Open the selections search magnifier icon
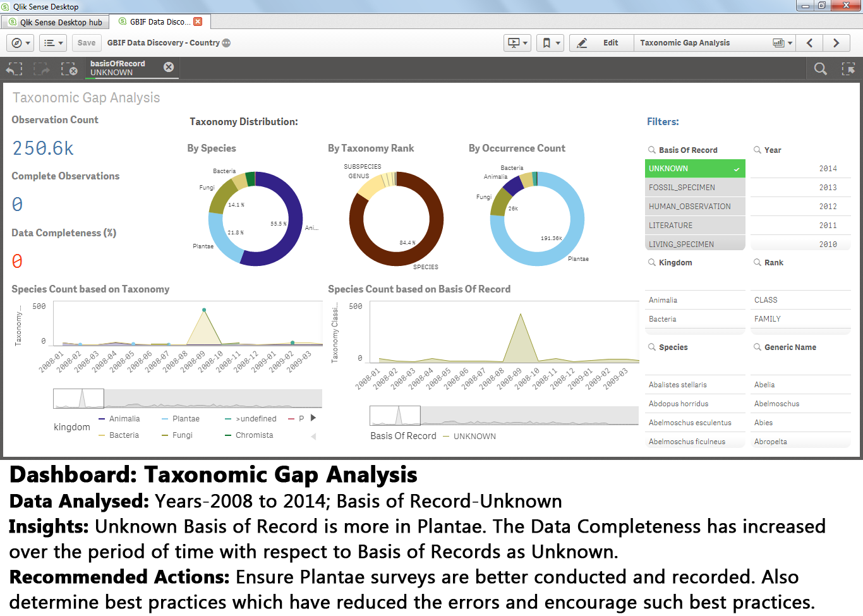Viewport: 863px width, 616px height. coord(820,69)
